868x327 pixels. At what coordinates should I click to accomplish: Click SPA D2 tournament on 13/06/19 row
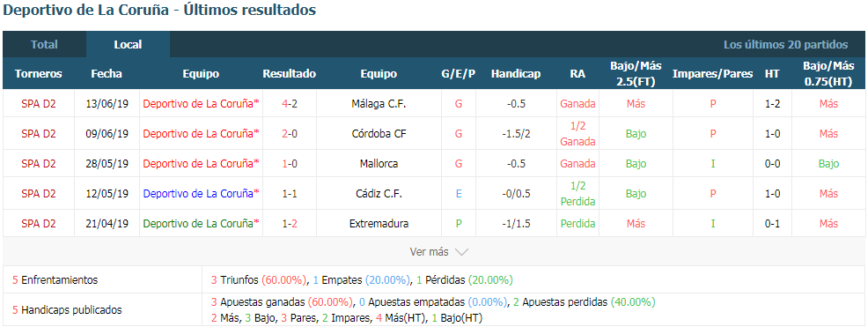click(x=39, y=104)
